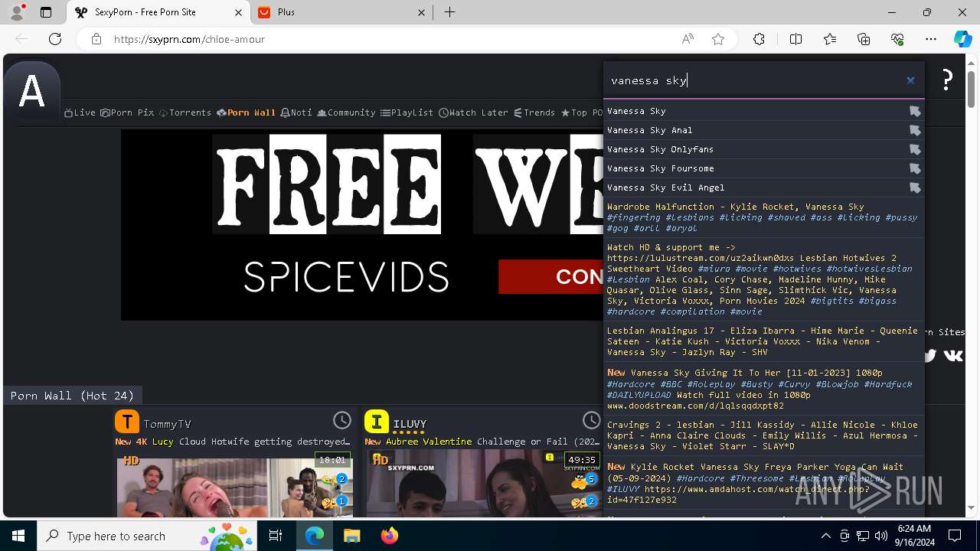Open the volume control in tray

(x=881, y=536)
